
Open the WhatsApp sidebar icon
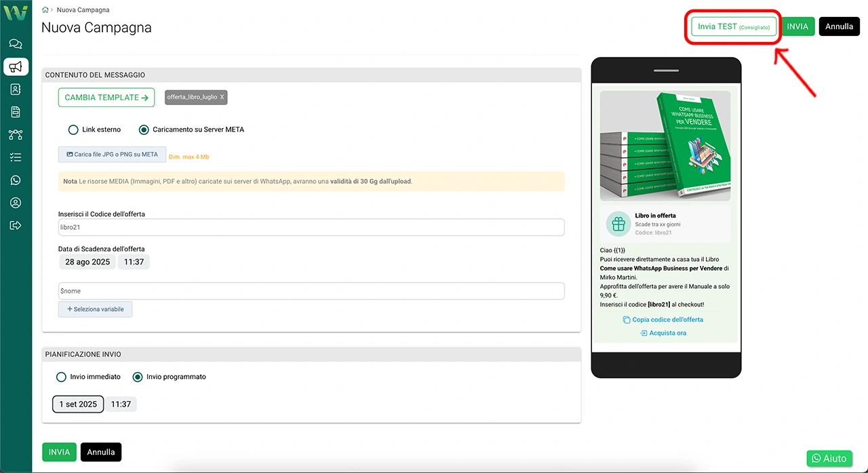[x=16, y=180]
